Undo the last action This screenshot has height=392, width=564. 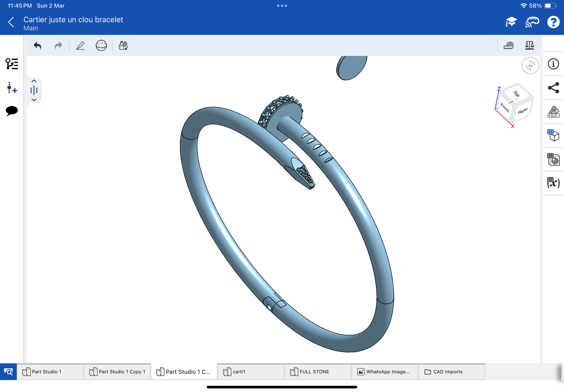click(x=37, y=46)
